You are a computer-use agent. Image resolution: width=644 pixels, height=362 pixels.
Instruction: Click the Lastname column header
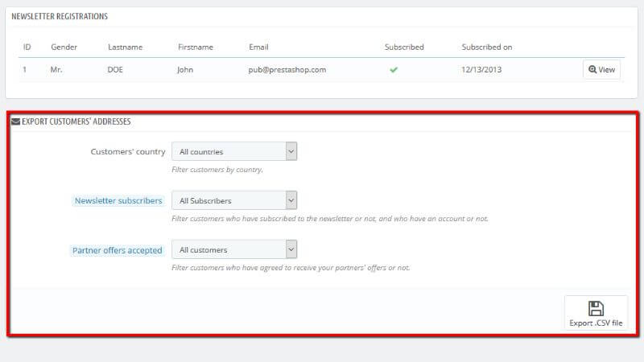126,47
